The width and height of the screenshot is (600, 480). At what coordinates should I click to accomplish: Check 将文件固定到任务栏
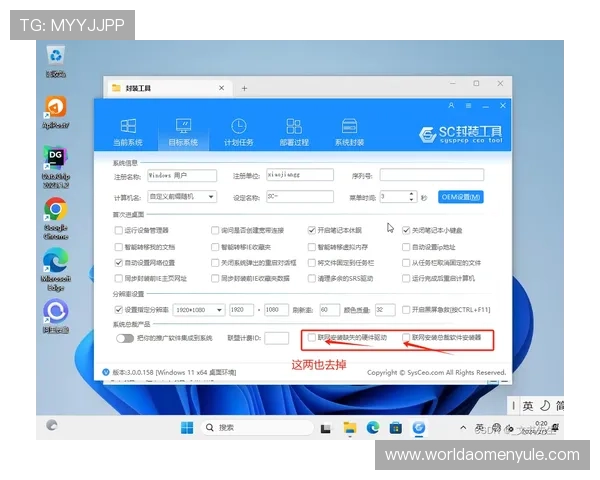[x=311, y=263]
